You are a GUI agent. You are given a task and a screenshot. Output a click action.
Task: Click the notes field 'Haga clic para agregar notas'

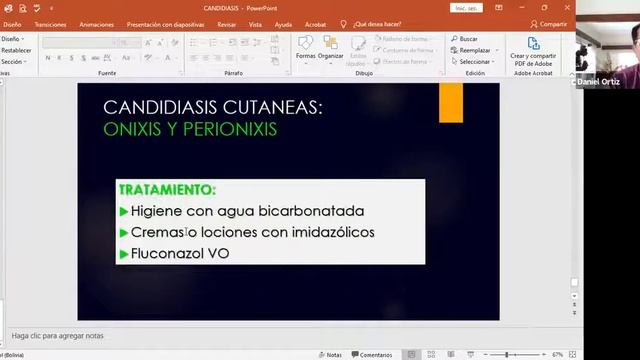coord(58,336)
